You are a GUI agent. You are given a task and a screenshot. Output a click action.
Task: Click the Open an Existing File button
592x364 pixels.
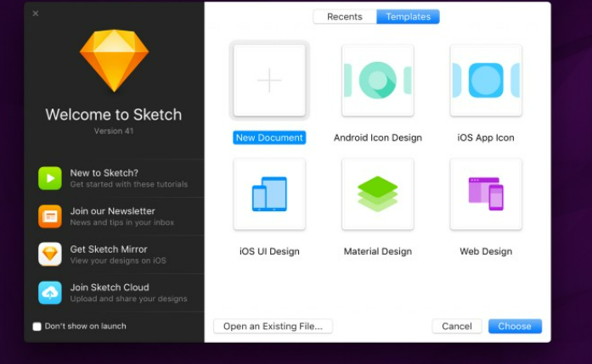pyautogui.click(x=273, y=327)
